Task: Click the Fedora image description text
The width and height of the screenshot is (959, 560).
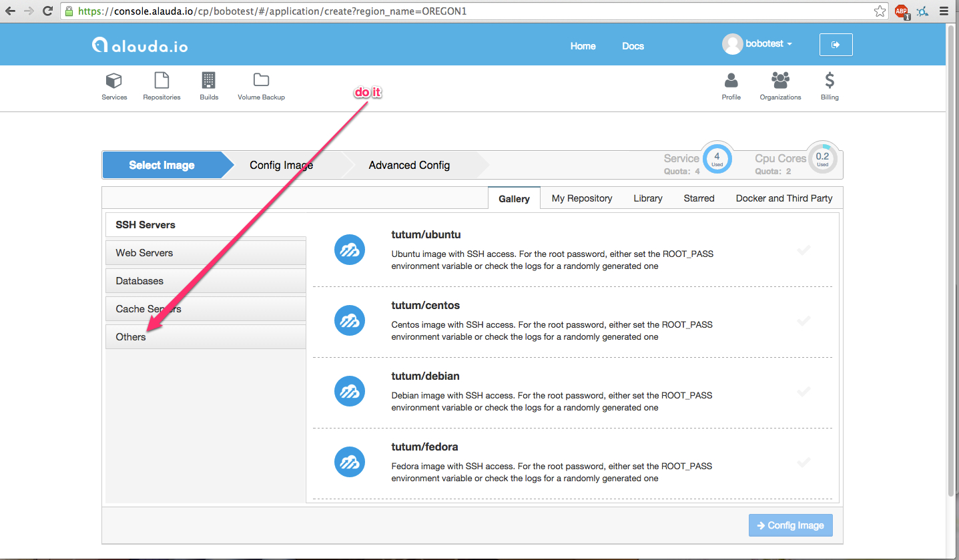Action: [552, 473]
